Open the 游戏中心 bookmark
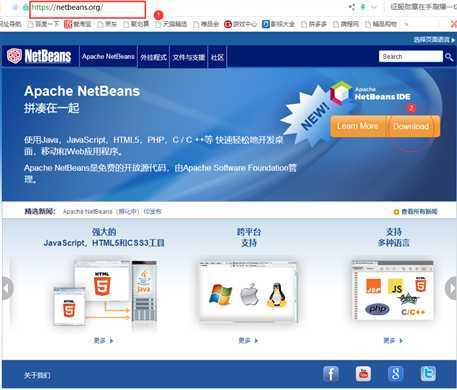The width and height of the screenshot is (457, 390). (x=240, y=24)
